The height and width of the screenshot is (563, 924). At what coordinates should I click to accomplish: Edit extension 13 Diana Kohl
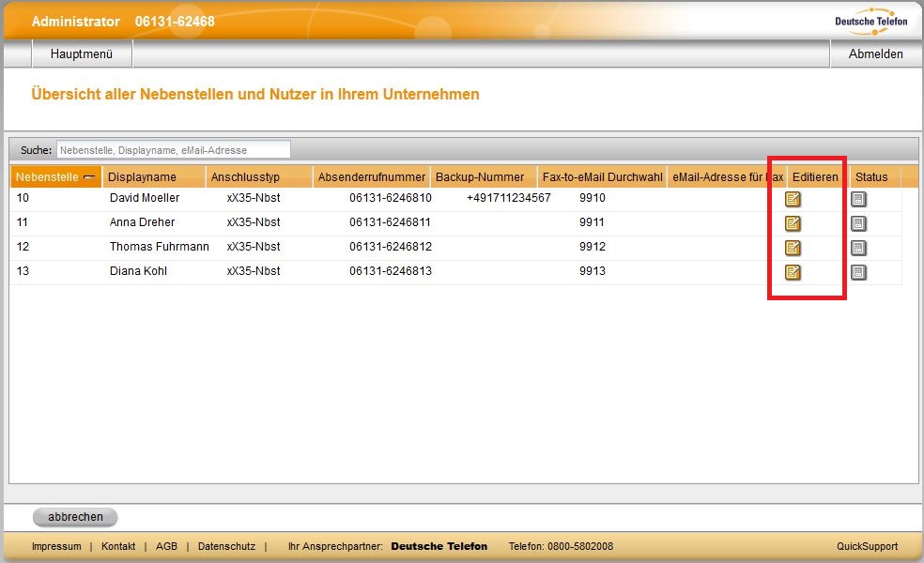(x=793, y=272)
